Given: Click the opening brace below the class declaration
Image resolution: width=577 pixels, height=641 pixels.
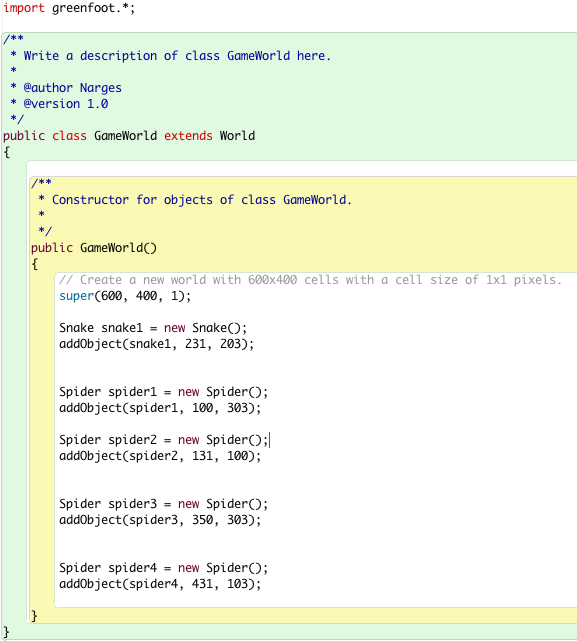Looking at the screenshot, I should (x=7, y=152).
